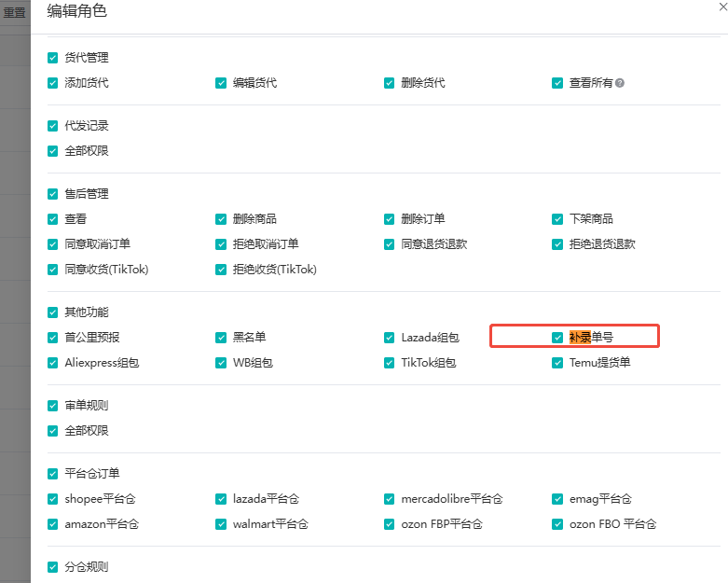This screenshot has width=728, height=583.
Task: Uncheck the shopee平台仓 checkbox
Action: (x=52, y=499)
